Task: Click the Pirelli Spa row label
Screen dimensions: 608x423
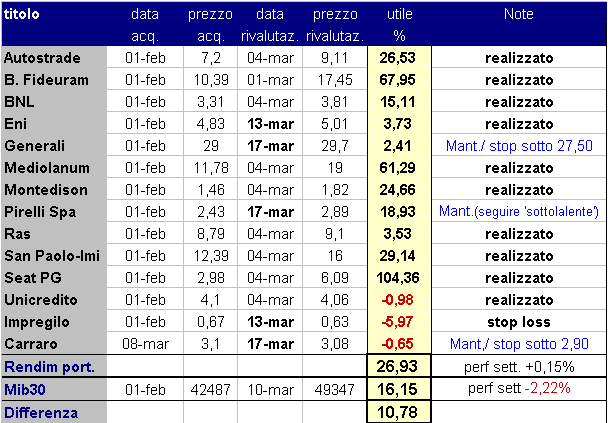Action: [40, 212]
